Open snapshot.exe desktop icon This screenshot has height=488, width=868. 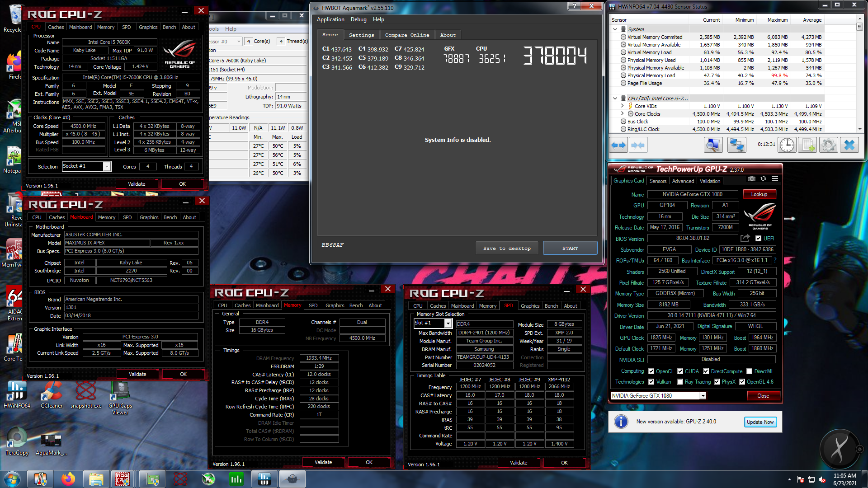tap(86, 394)
